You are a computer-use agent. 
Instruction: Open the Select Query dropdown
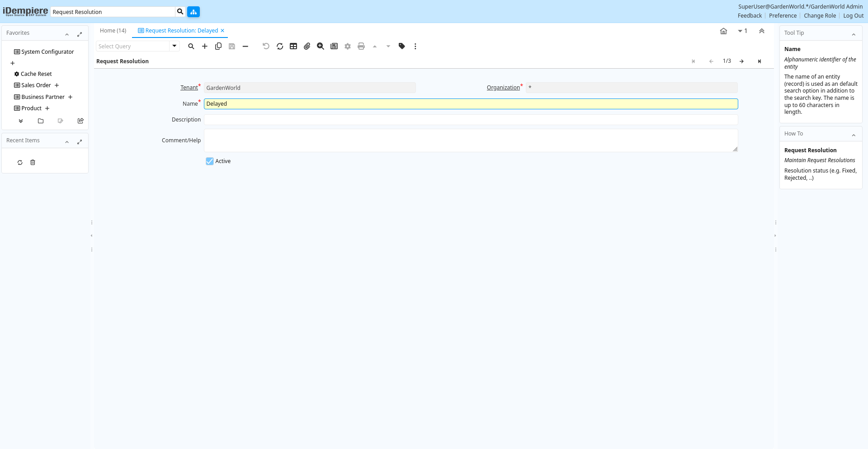(x=175, y=46)
